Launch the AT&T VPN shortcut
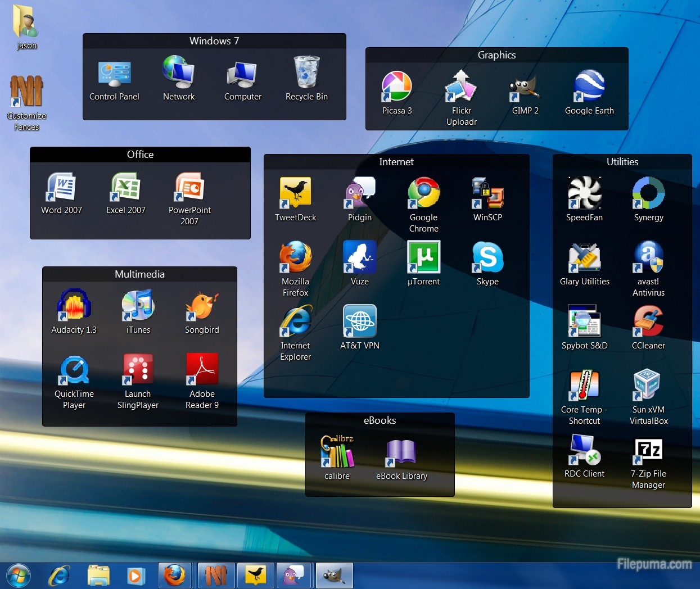700x589 pixels. coord(360,328)
